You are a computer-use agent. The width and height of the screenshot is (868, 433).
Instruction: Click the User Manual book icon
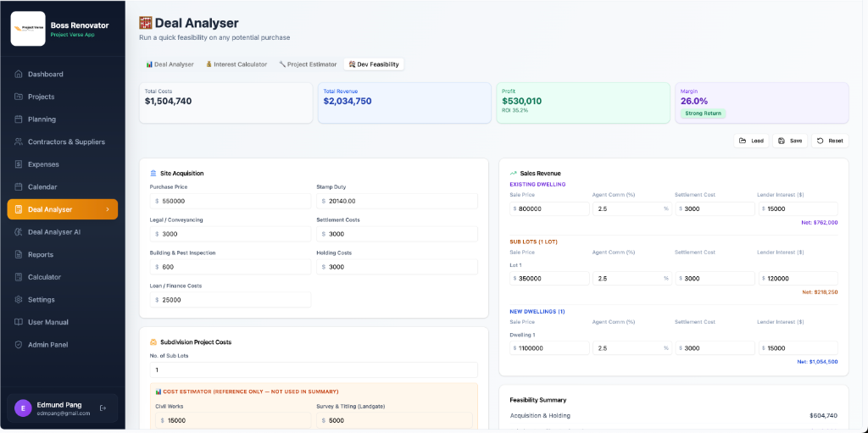(19, 322)
